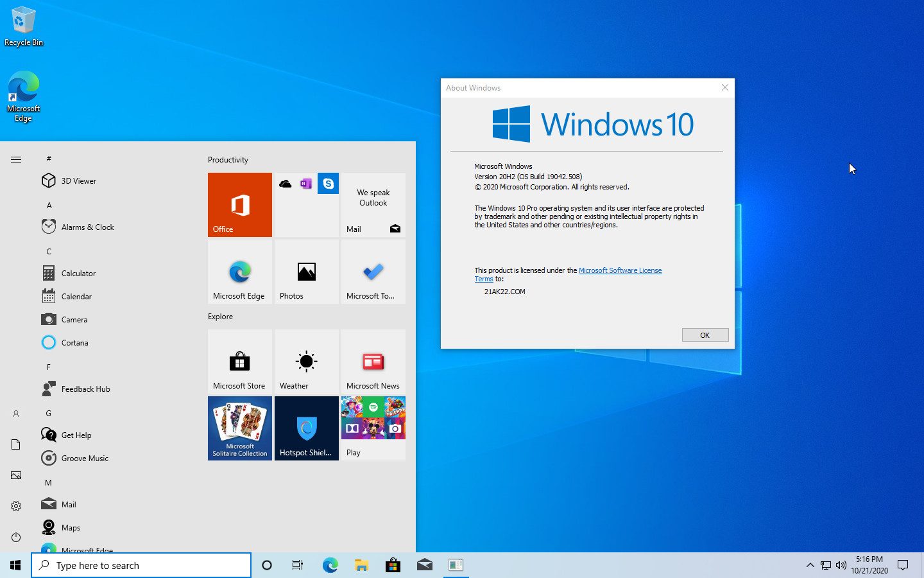
Task: Open Task View on the taskbar
Action: [298, 565]
